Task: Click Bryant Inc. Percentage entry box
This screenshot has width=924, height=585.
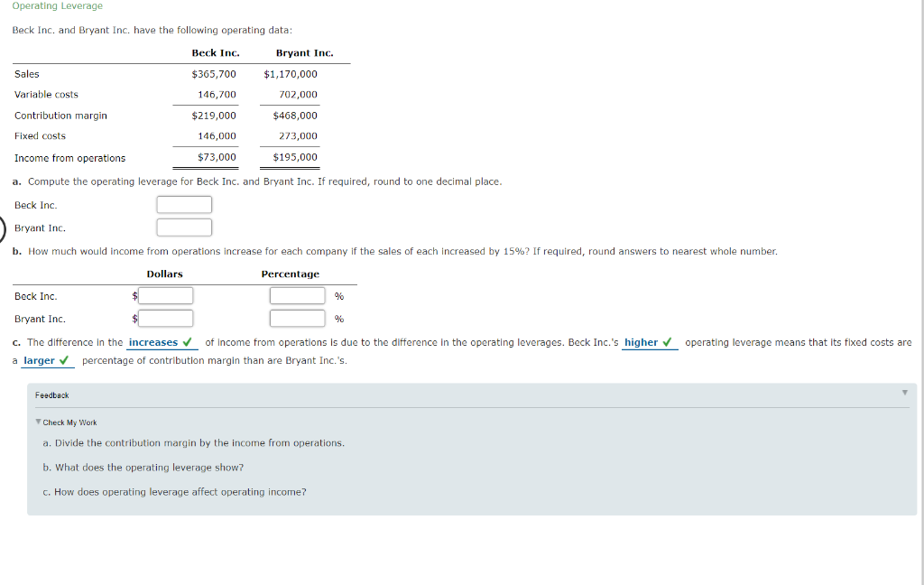Action: (x=298, y=318)
